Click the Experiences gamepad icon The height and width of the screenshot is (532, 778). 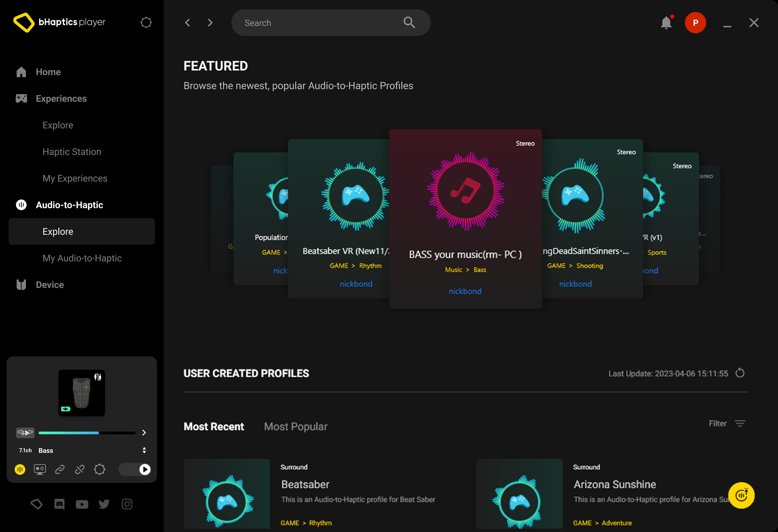[x=21, y=98]
